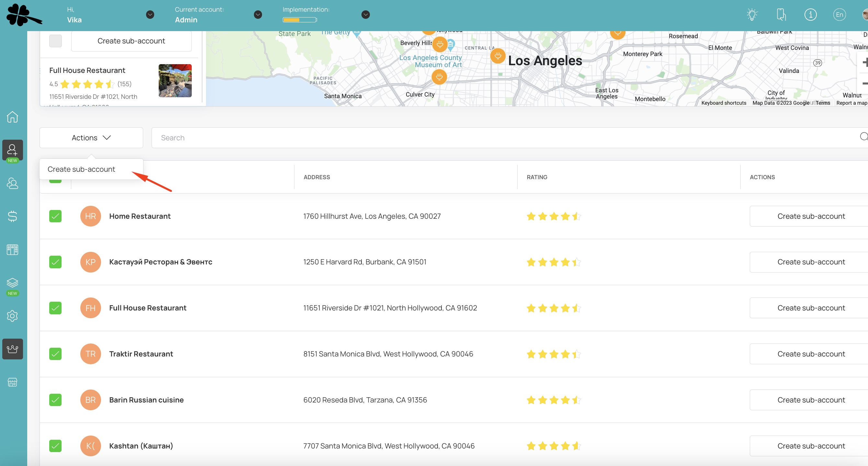This screenshot has width=868, height=466.
Task: Expand the Current account Admin dropdown
Action: point(258,15)
